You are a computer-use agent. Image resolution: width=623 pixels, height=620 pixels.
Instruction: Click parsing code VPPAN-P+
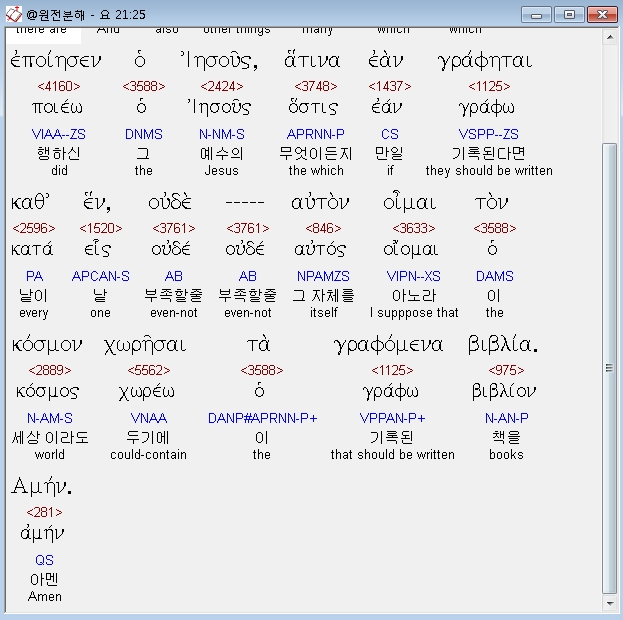click(392, 418)
